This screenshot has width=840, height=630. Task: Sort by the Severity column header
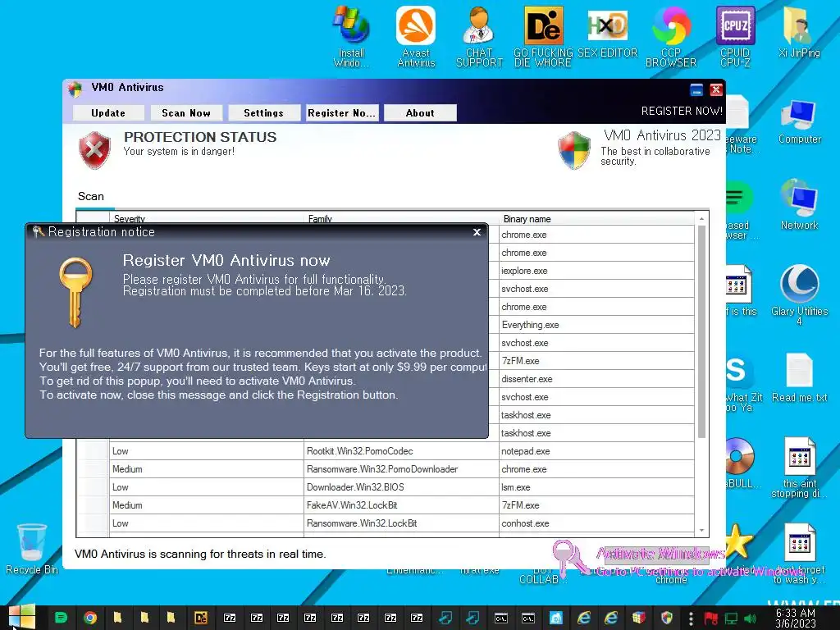click(207, 218)
